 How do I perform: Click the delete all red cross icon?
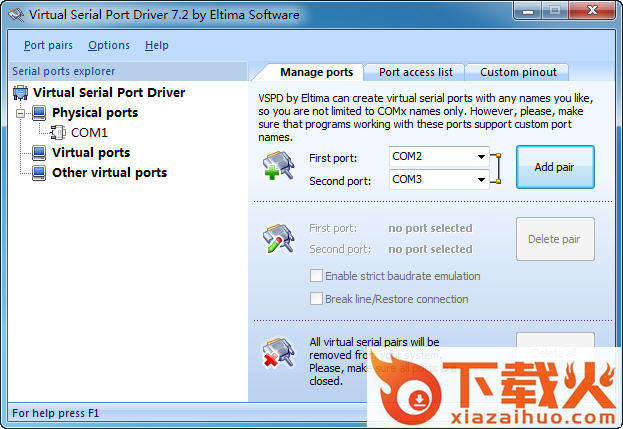279,352
